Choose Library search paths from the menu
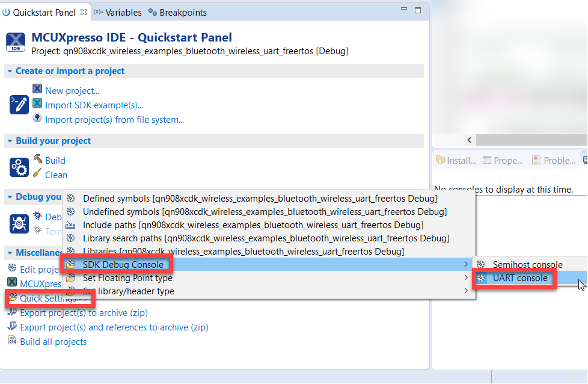The width and height of the screenshot is (588, 384). point(269,238)
